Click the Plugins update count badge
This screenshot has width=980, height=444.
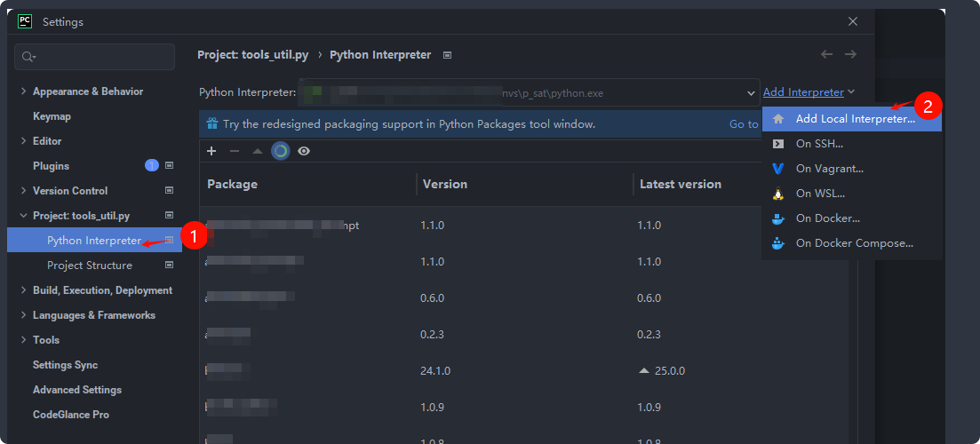(152, 165)
